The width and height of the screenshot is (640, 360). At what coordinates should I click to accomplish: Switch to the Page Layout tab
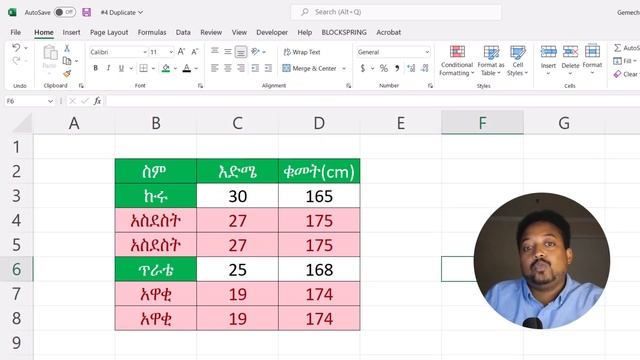[109, 32]
